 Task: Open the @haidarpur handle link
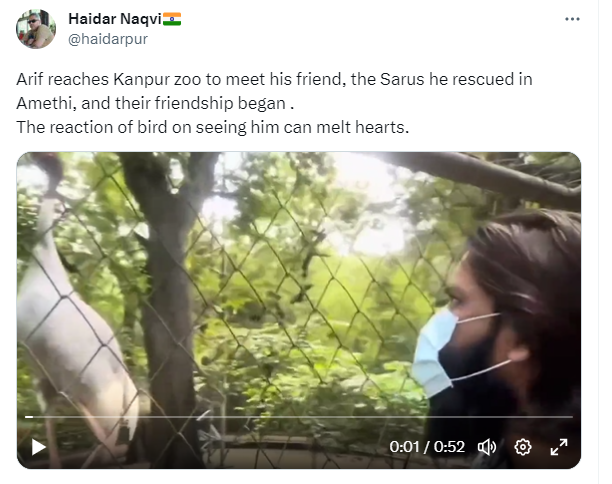click(x=108, y=39)
